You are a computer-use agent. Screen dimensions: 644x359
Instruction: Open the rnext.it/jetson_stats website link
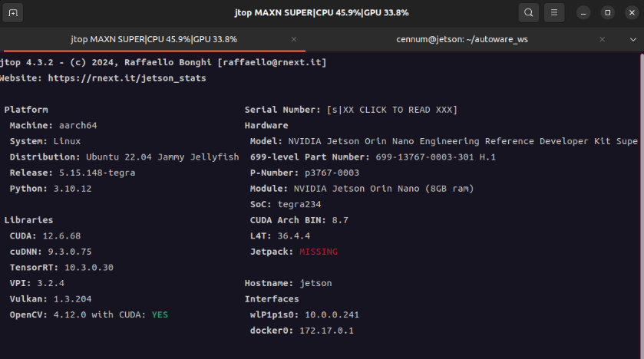(127, 77)
